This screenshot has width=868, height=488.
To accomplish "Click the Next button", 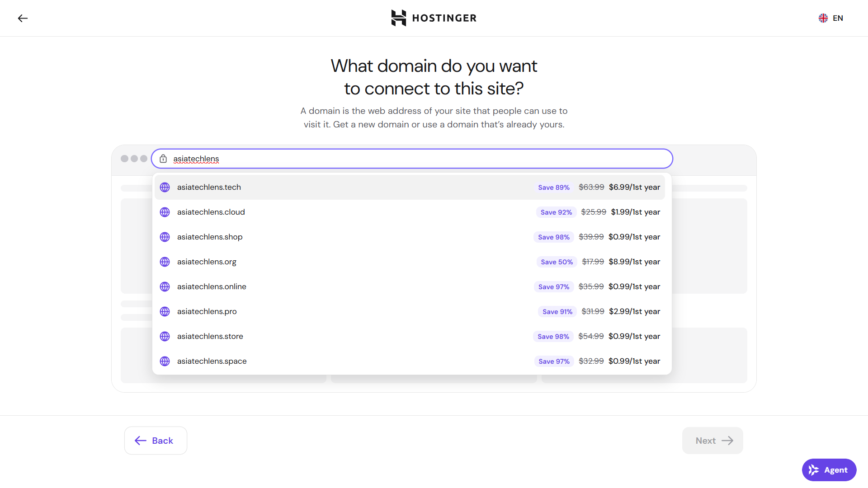I will click(712, 441).
